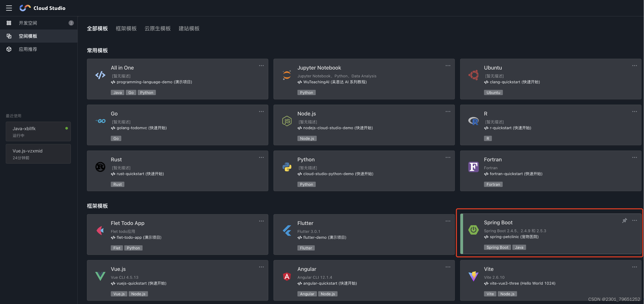
Task: Open more options for Flutter card
Action: (448, 221)
